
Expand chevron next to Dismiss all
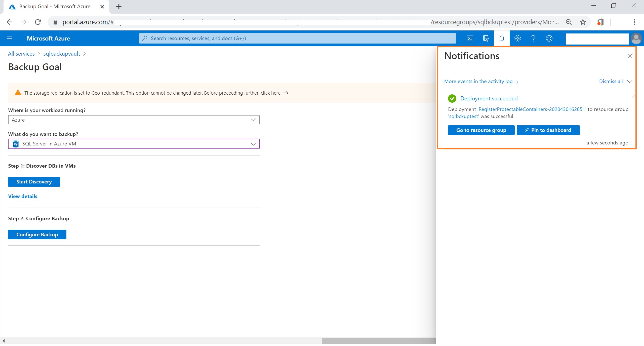pos(630,82)
